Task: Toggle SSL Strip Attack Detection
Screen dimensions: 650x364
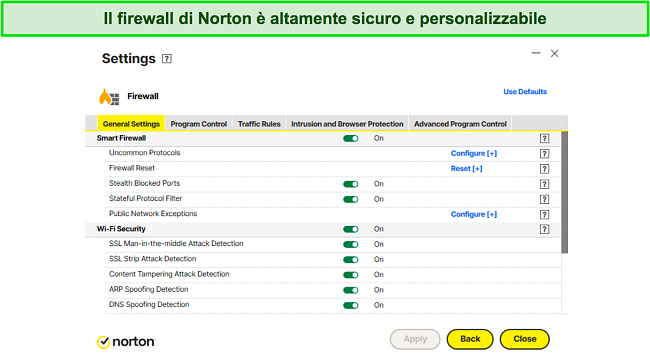Action: [351, 260]
